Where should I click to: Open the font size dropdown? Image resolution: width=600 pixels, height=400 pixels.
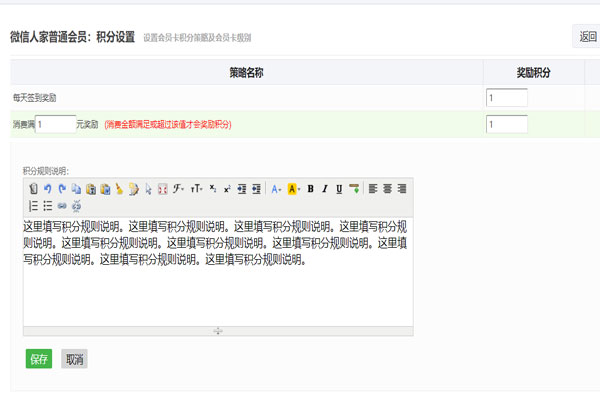coord(196,189)
